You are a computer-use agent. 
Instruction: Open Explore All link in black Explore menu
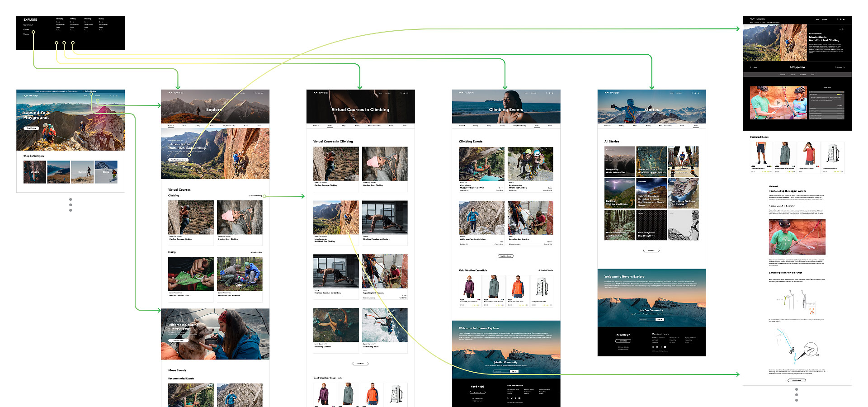[28, 25]
